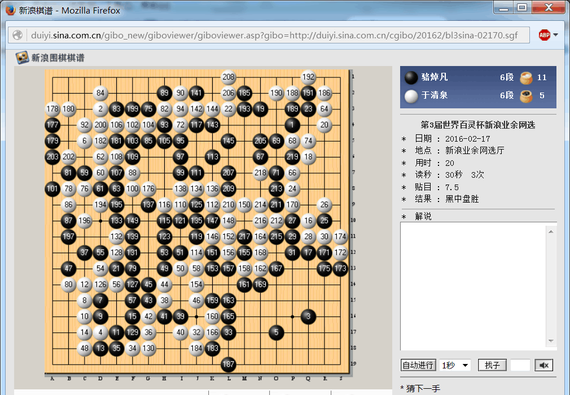The height and width of the screenshot is (395, 570).
Task: Click black stone number 145
Action: pyautogui.click(x=228, y=141)
